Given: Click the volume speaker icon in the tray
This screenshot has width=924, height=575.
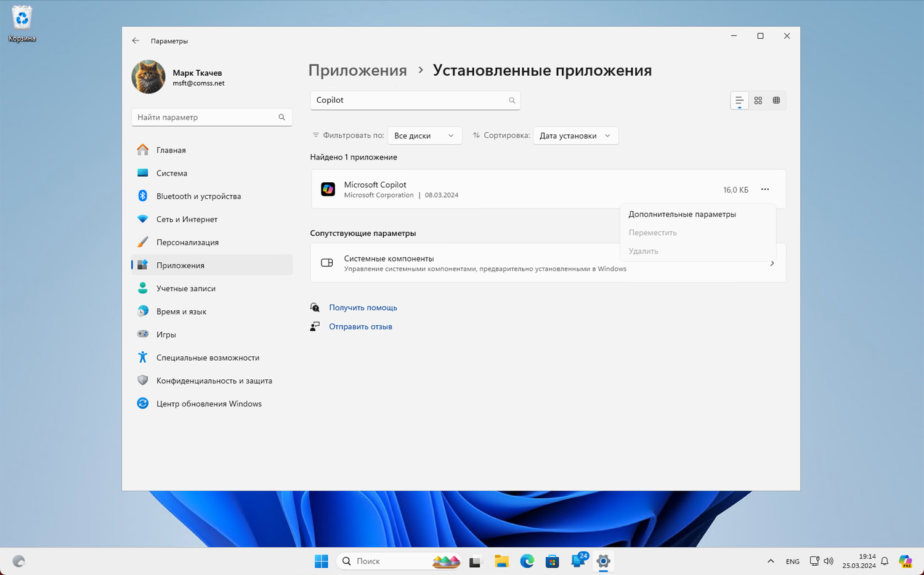Looking at the screenshot, I should 829,561.
